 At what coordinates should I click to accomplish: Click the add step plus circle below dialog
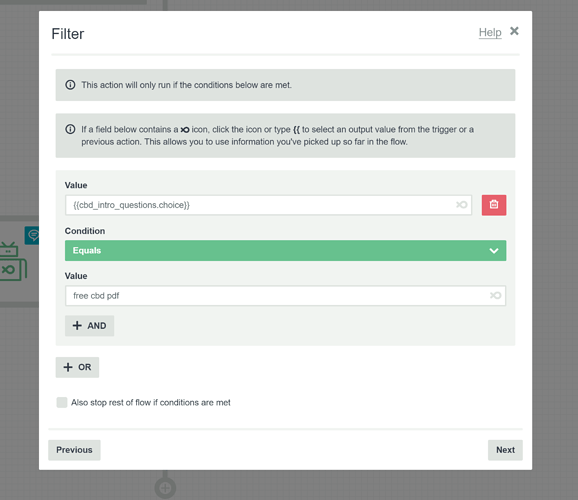(165, 488)
